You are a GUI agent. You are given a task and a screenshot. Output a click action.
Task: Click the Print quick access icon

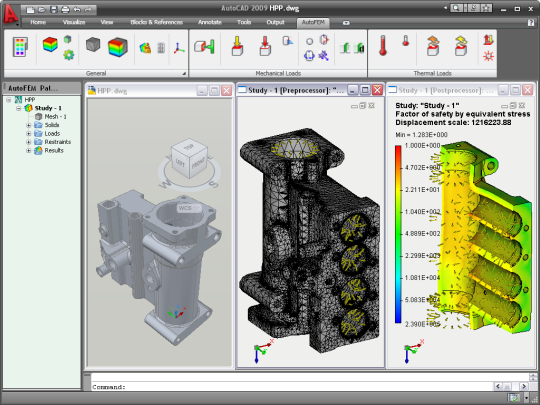pyautogui.click(x=65, y=10)
